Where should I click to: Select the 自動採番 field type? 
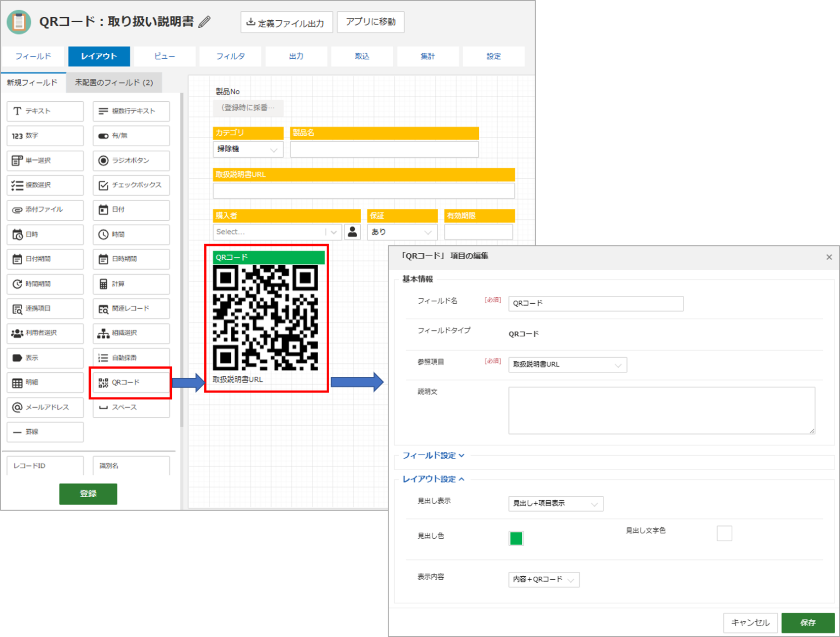[131, 358]
